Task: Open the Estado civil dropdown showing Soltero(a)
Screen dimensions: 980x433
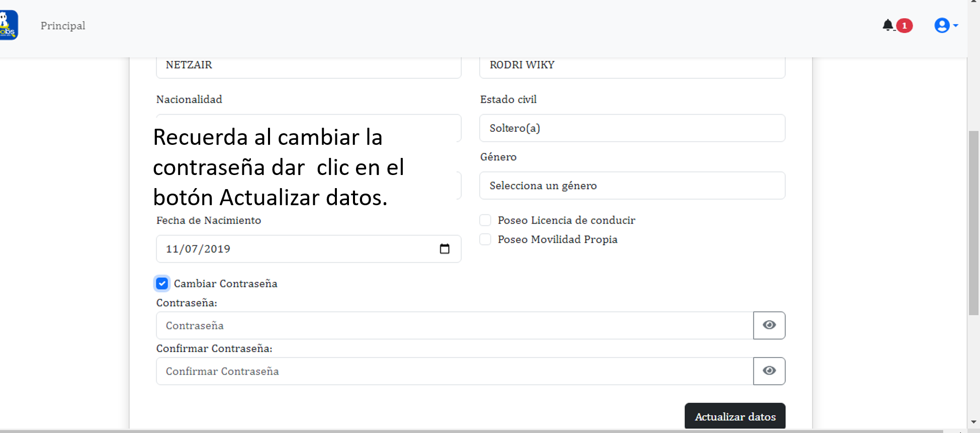Action: [x=632, y=128]
